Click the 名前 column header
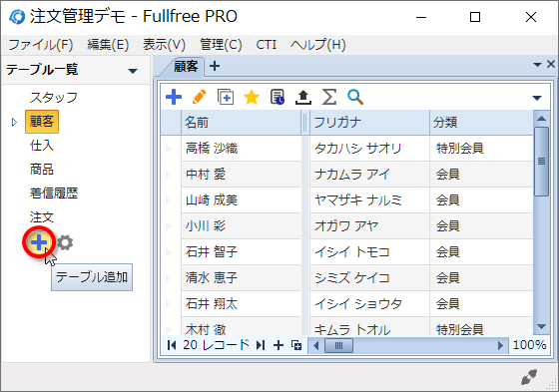 (242, 123)
